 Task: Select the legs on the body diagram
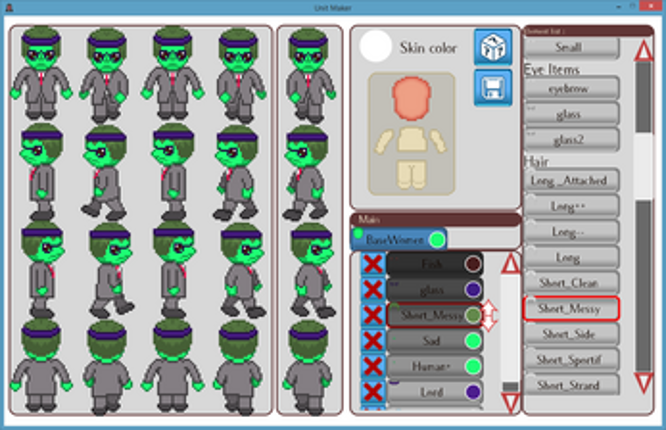pos(411,174)
